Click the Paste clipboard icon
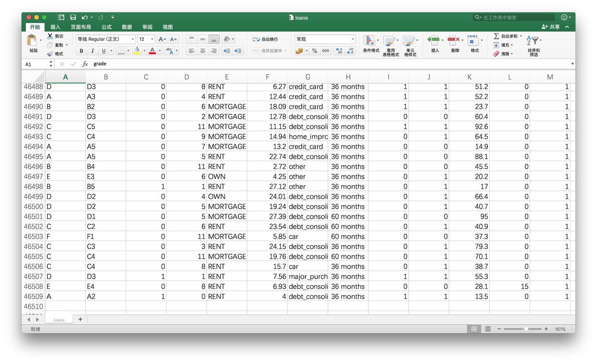The height and width of the screenshot is (364, 597). (x=33, y=41)
